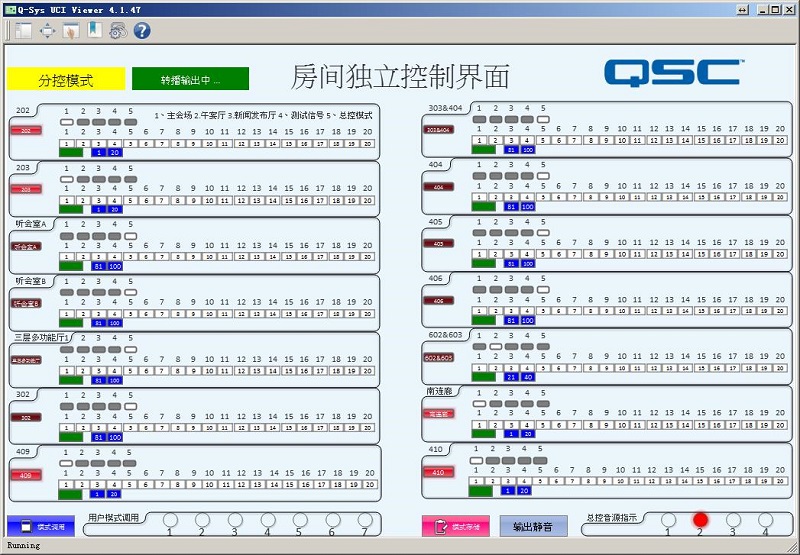Toggle source selector 1 in room 202

pyautogui.click(x=67, y=122)
